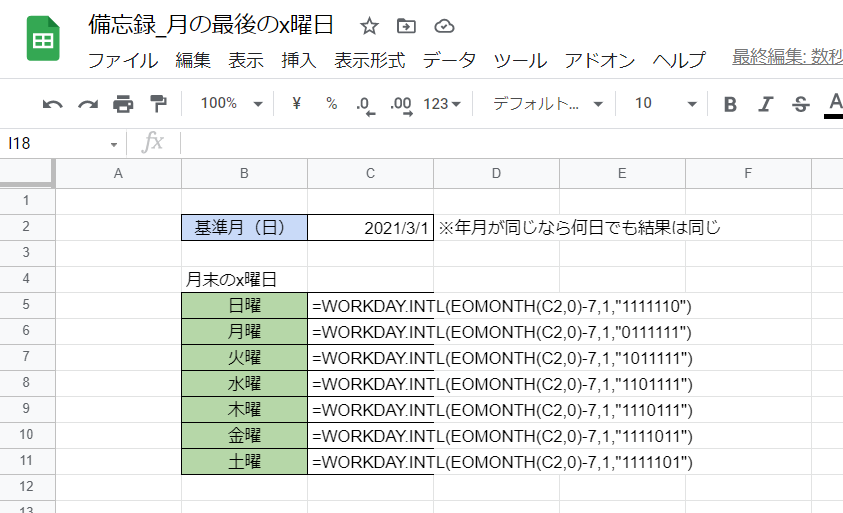Open the ツール menu
This screenshot has height=513, width=843.
[520, 60]
